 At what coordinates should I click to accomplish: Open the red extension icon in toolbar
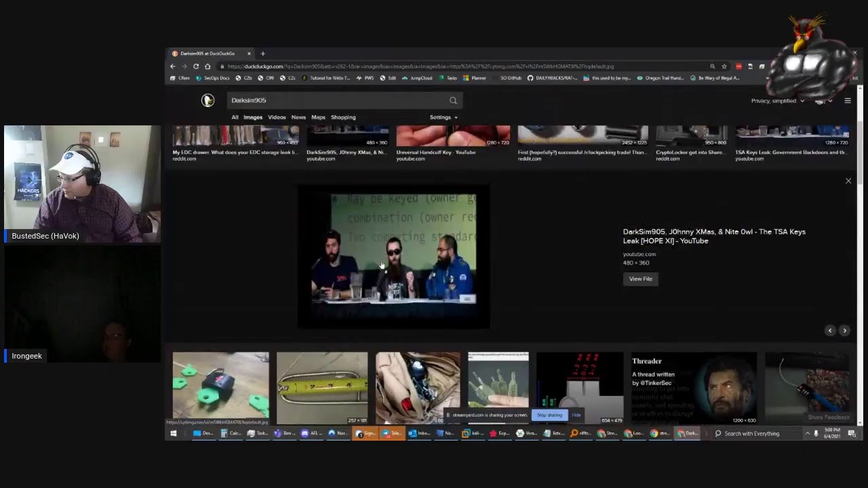[x=738, y=66]
